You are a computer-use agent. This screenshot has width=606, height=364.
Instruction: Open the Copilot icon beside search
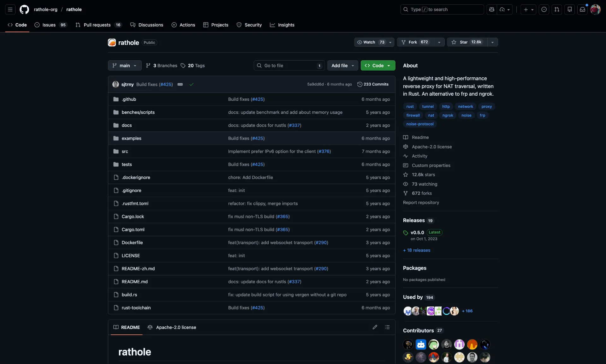tap(491, 9)
